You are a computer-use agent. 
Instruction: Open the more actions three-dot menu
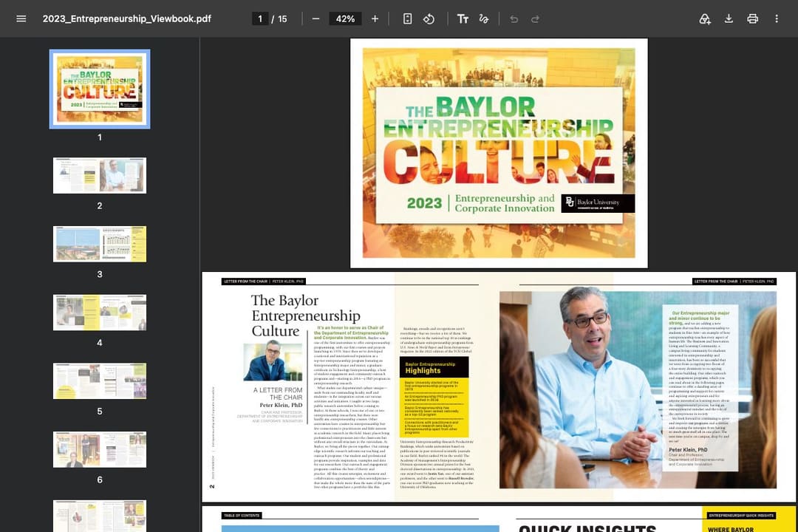pyautogui.click(x=777, y=18)
